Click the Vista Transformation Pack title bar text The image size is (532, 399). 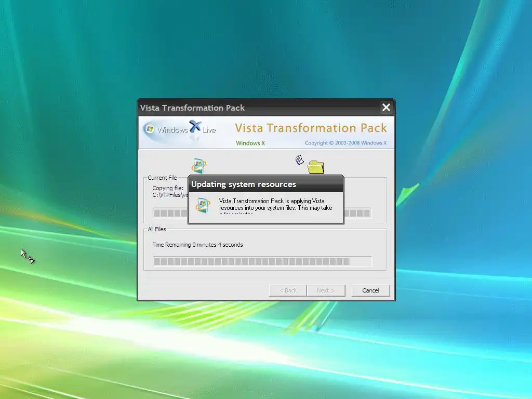(x=192, y=108)
